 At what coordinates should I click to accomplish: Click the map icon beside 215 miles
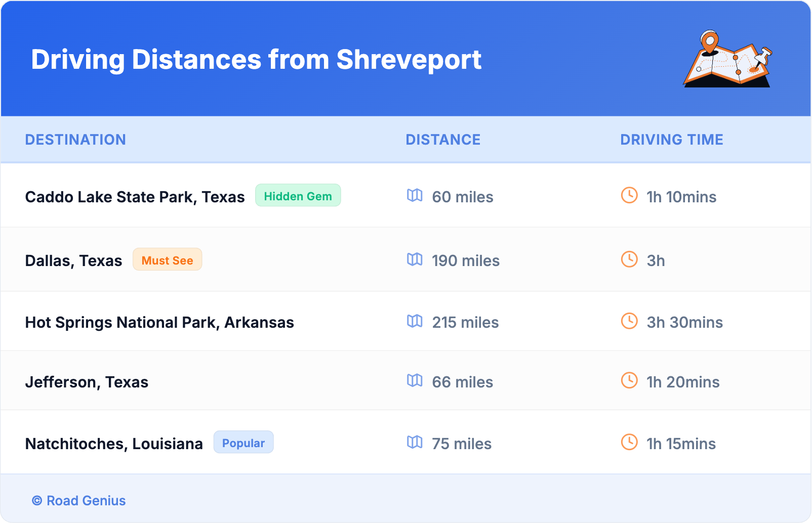[x=415, y=321]
